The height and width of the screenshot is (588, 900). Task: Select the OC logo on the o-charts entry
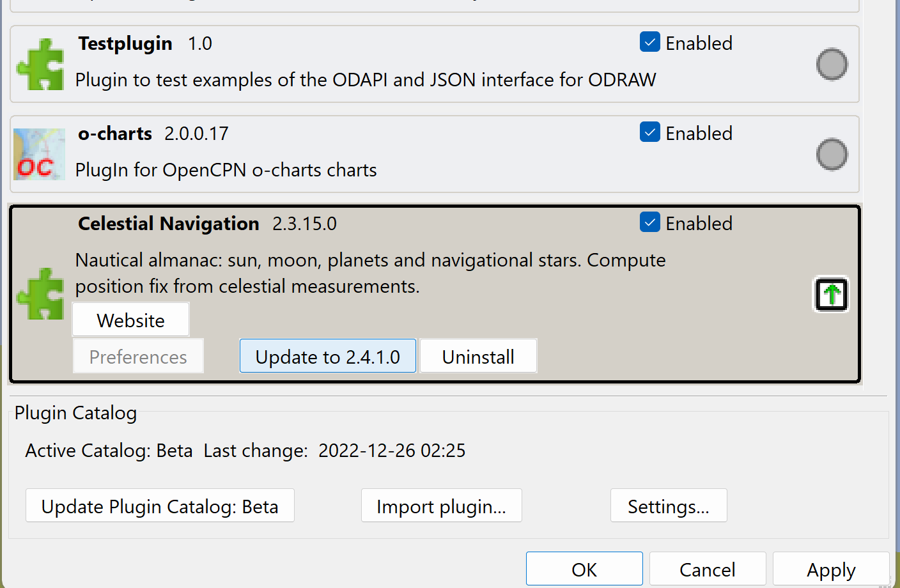pyautogui.click(x=39, y=154)
